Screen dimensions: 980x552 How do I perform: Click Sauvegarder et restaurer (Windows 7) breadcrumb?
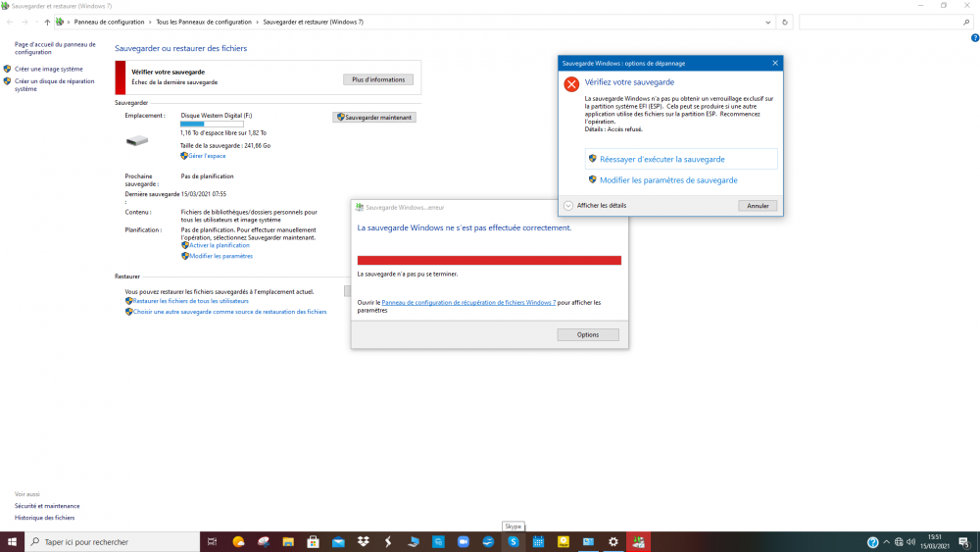pos(314,22)
